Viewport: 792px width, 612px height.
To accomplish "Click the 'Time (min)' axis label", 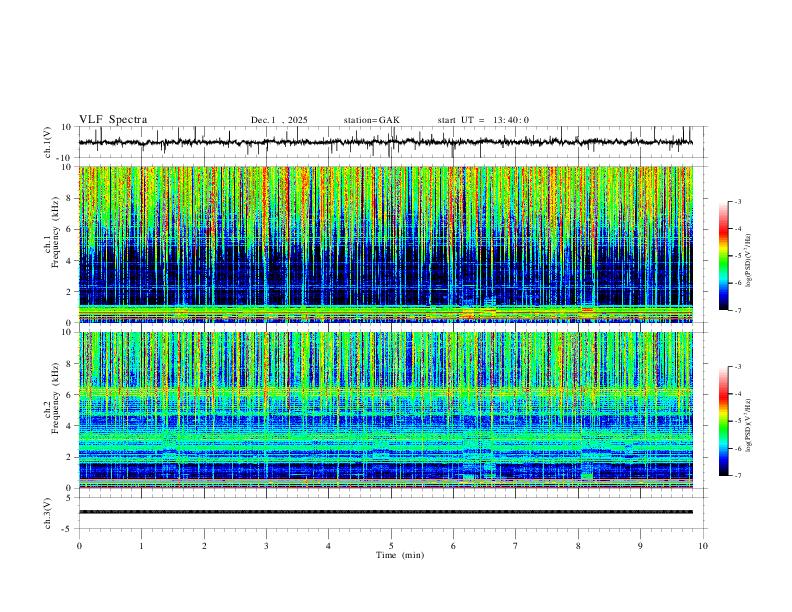I will coord(400,555).
